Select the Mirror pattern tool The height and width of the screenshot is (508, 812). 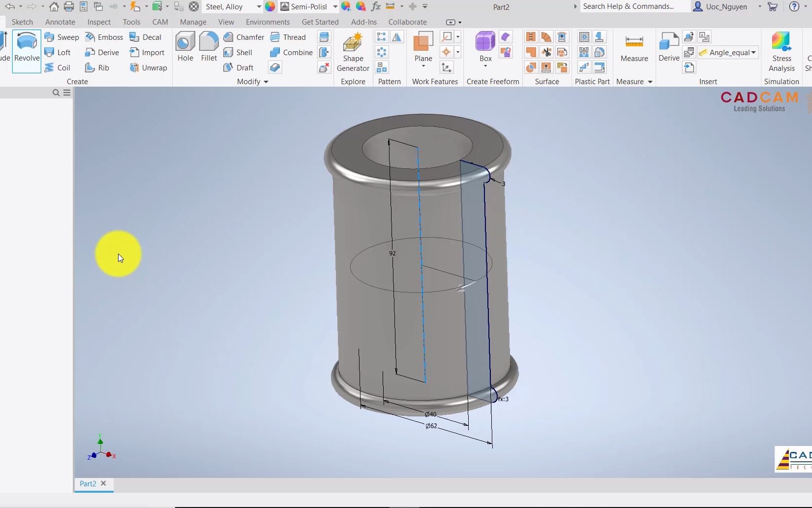coord(397,37)
